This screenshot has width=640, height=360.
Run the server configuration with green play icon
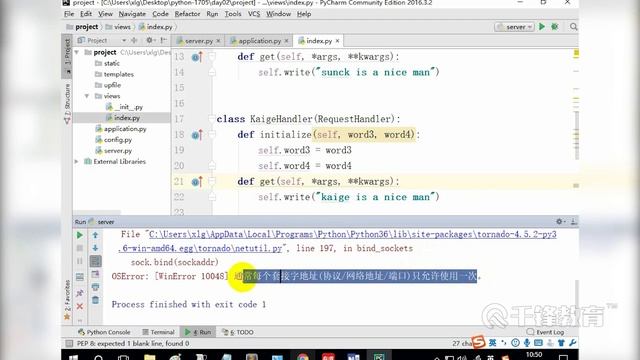[x=542, y=27]
